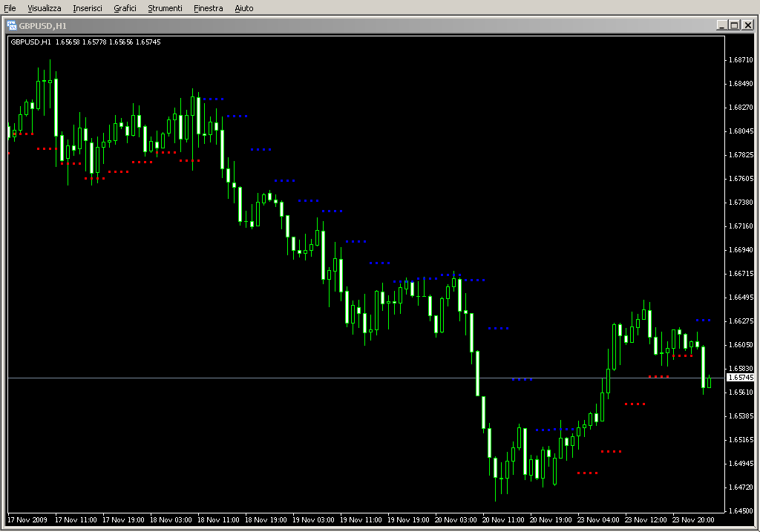Image resolution: width=760 pixels, height=532 pixels.
Task: Click the GBPUSD,H1 chart window icon
Action: click(x=12, y=25)
